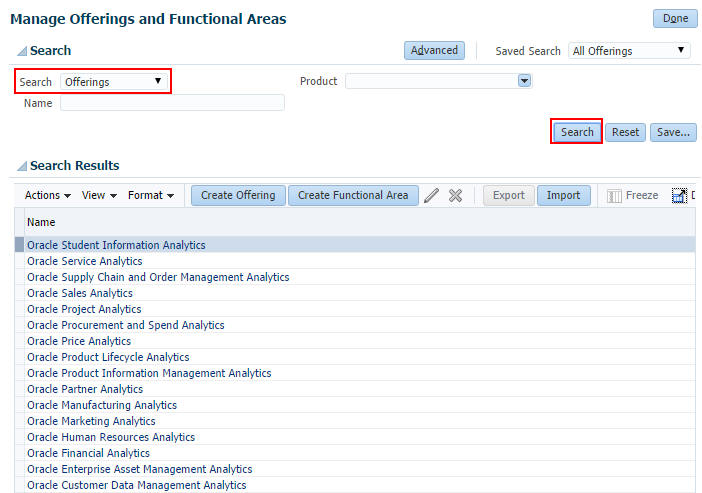
Task: Click the delete X icon
Action: coord(455,196)
